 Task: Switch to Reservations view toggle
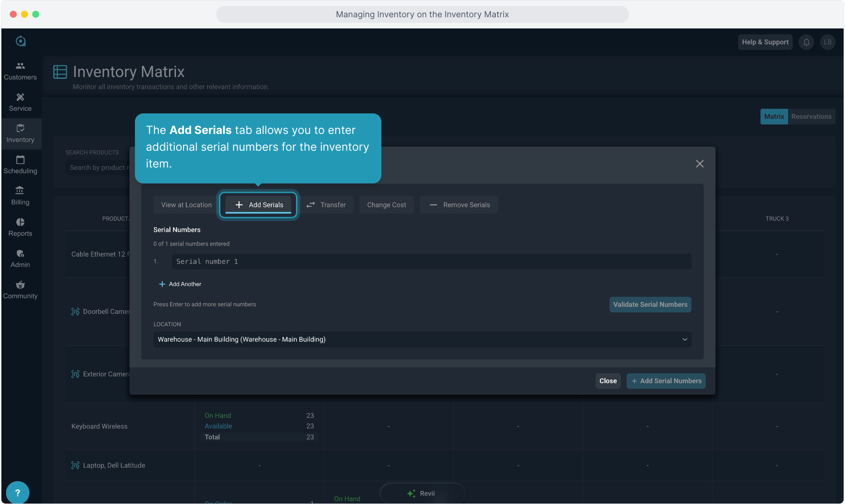pyautogui.click(x=811, y=117)
